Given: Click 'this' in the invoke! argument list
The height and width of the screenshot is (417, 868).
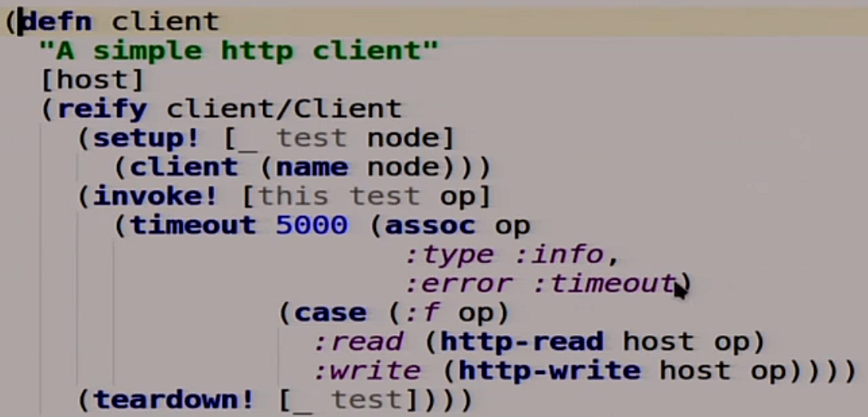Looking at the screenshot, I should [294, 197].
